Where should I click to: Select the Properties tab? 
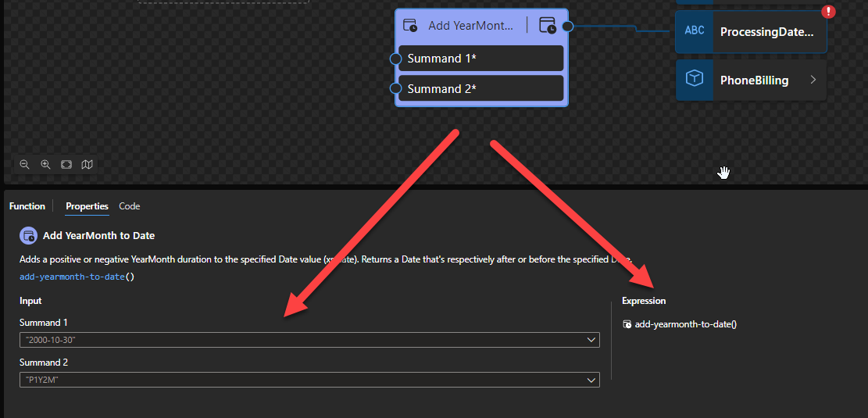coord(87,206)
